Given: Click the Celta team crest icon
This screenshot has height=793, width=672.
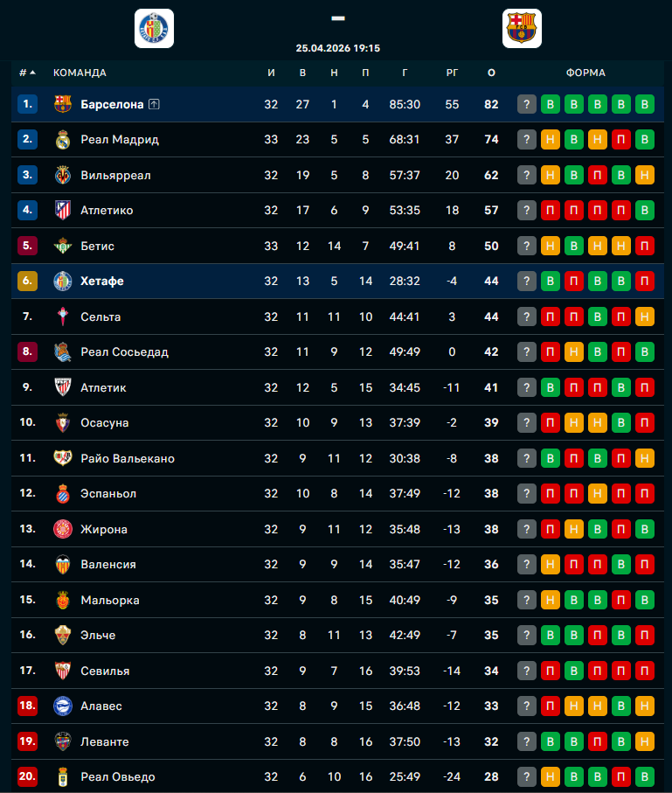Looking at the screenshot, I should click(62, 317).
